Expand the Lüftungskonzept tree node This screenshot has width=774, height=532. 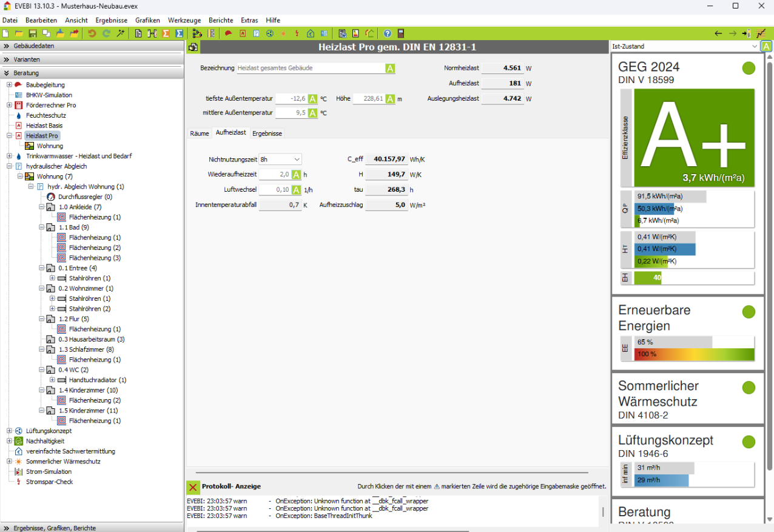(x=9, y=431)
